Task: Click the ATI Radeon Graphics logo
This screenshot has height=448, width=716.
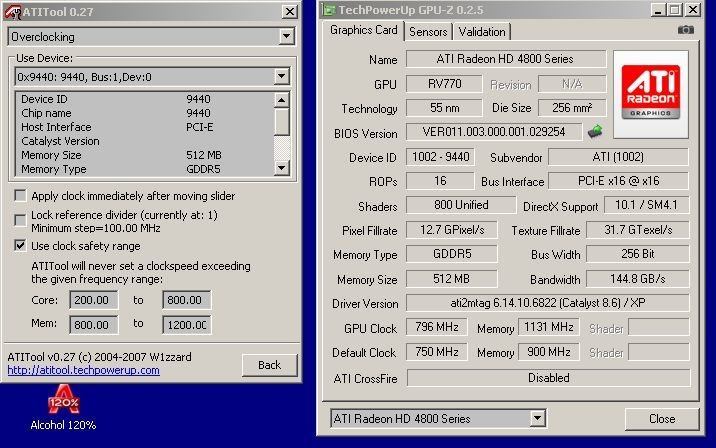Action: (651, 94)
